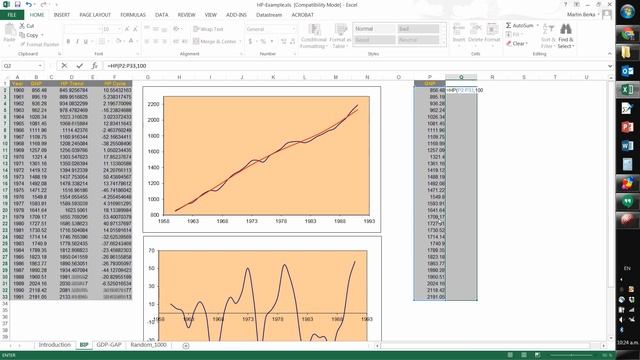The width and height of the screenshot is (640, 360).
Task: Select column Q header
Action: [x=461, y=77]
